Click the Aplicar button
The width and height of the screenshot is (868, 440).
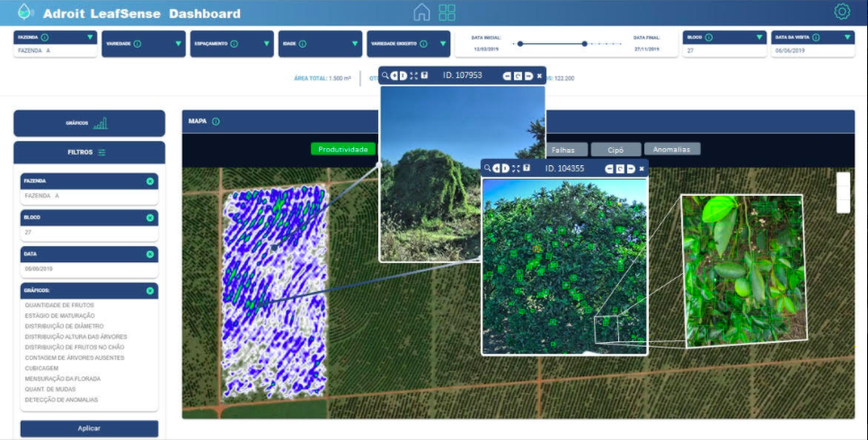89,428
